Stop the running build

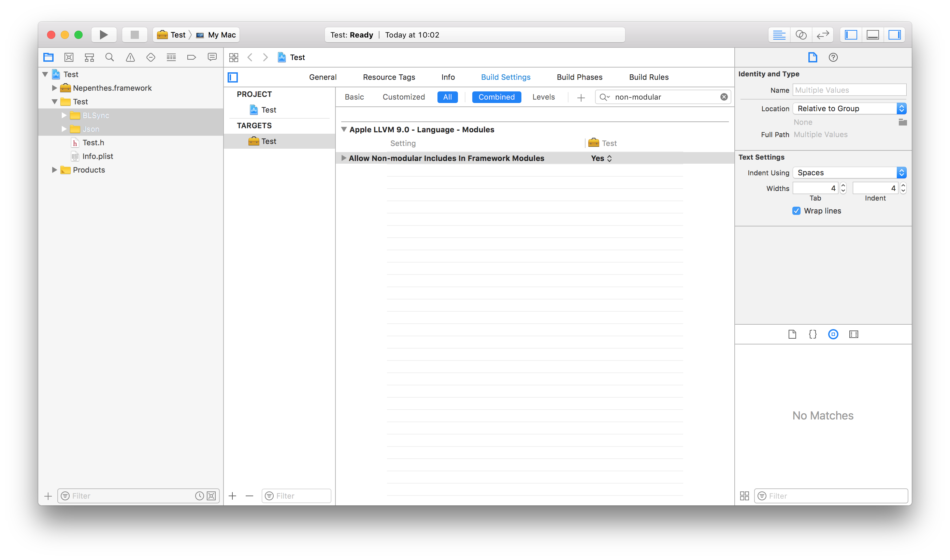tap(135, 35)
